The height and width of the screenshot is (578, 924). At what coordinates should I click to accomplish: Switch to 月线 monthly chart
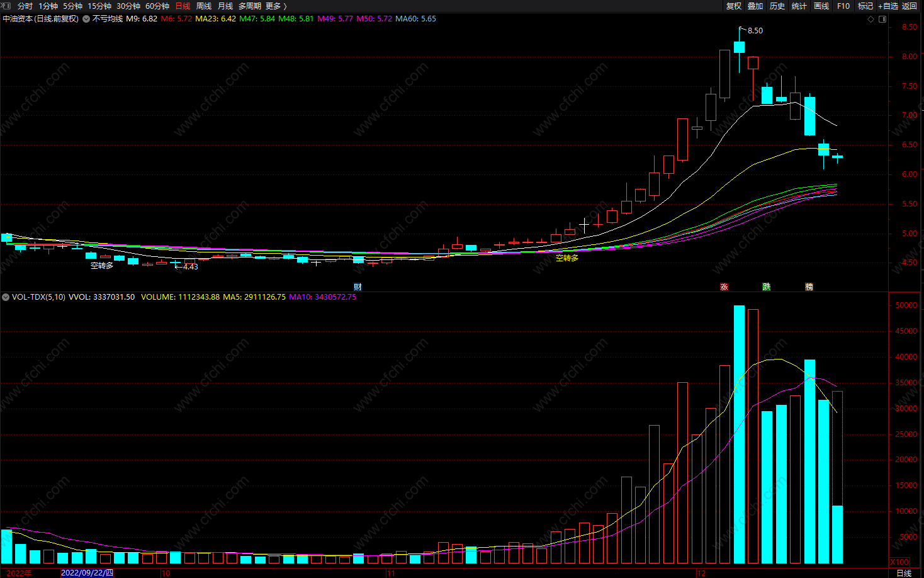(225, 6)
